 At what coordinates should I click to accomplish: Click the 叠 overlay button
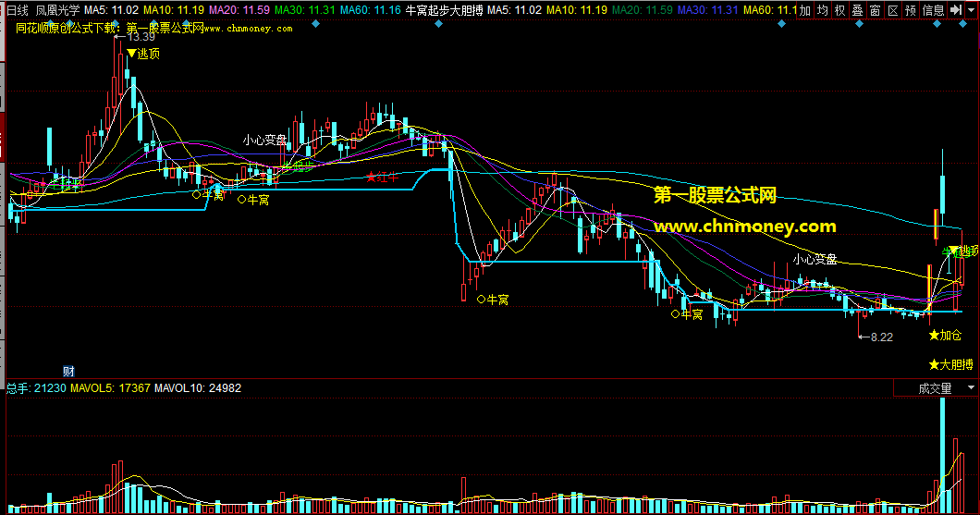[x=858, y=10]
